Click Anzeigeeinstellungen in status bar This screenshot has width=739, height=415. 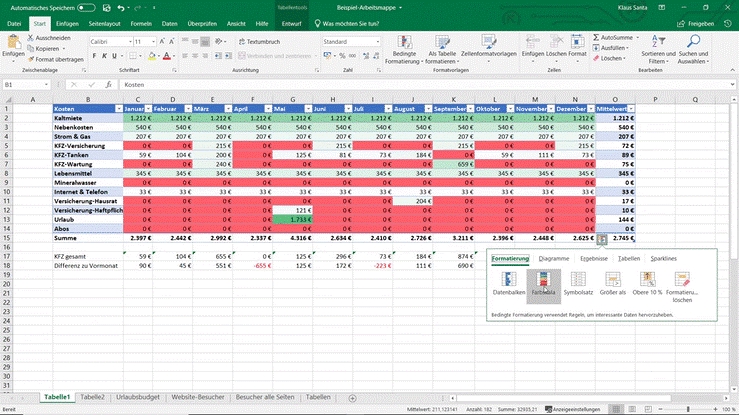573,409
